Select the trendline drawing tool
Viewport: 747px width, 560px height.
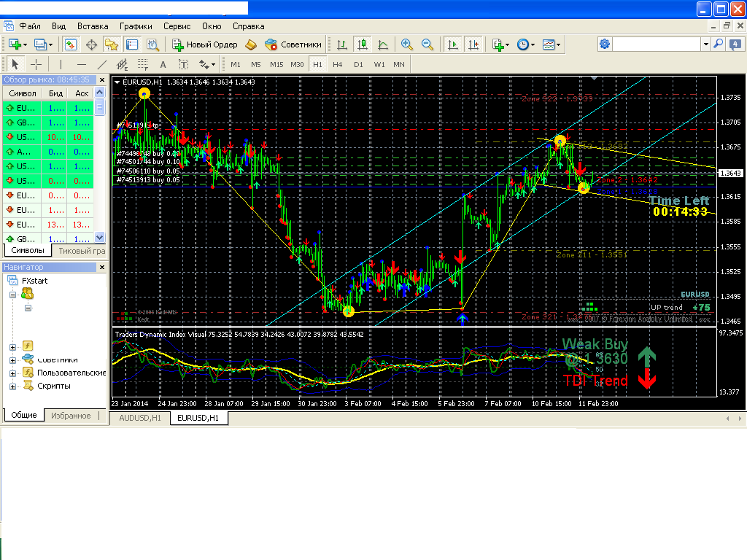pos(102,64)
